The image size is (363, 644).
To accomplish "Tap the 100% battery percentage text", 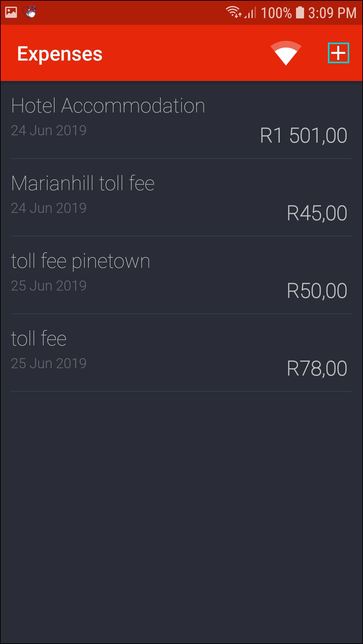I will [x=276, y=13].
